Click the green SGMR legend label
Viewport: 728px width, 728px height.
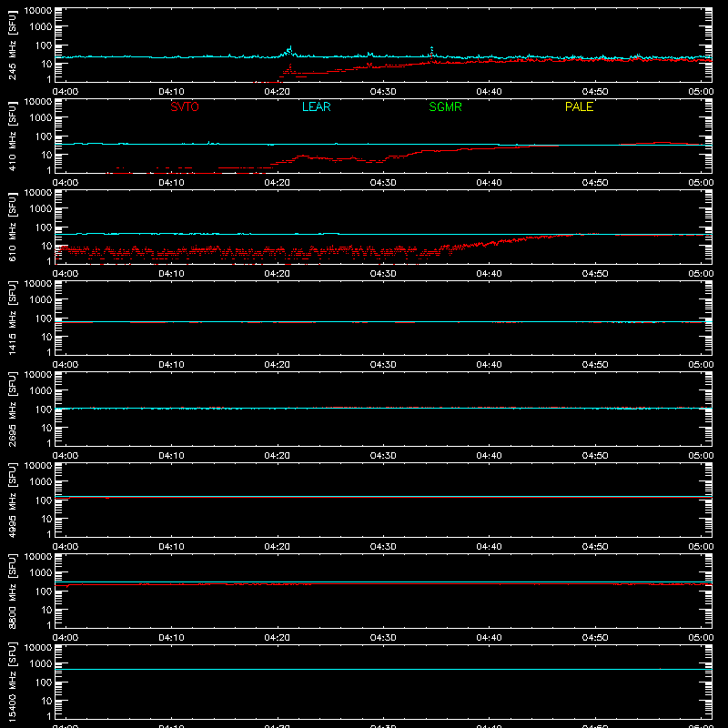point(445,106)
